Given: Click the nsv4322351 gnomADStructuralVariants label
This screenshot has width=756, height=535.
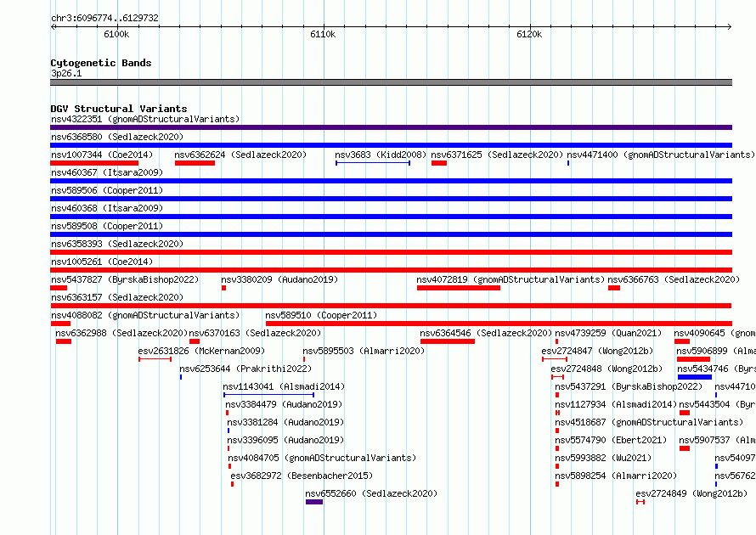Looking at the screenshot, I should pos(145,119).
